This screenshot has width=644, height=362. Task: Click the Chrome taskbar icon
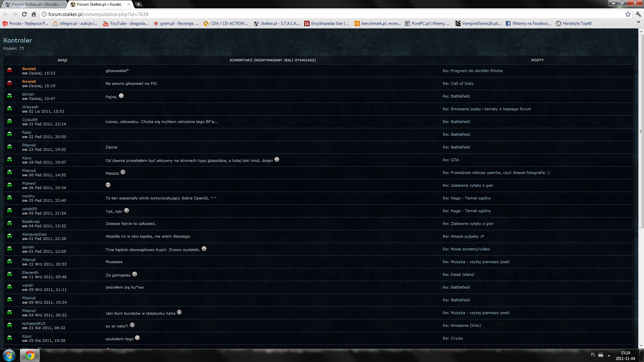(x=30, y=355)
